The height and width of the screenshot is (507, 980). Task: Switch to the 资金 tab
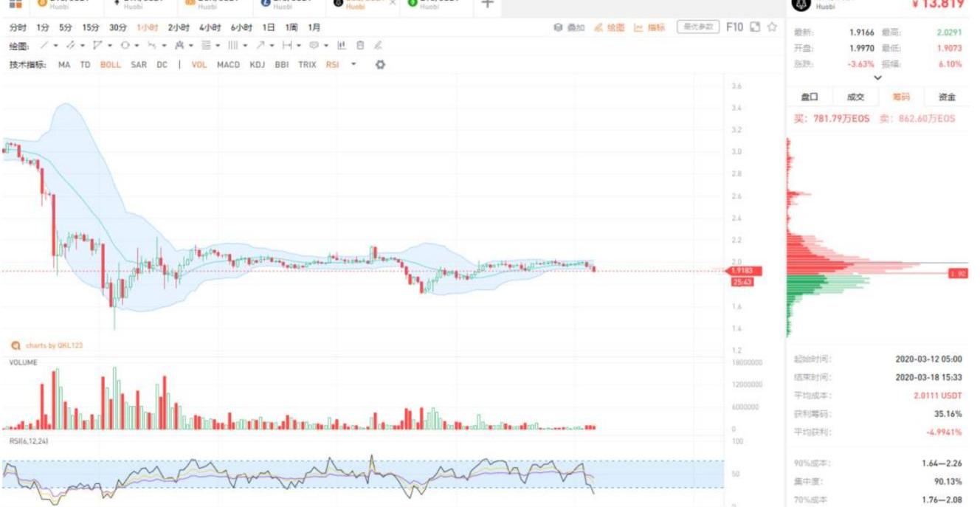pos(946,97)
